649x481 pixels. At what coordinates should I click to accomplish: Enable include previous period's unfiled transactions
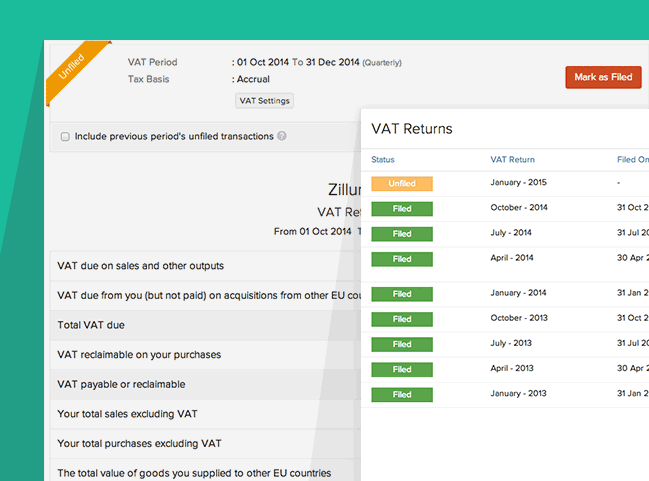pyautogui.click(x=65, y=136)
